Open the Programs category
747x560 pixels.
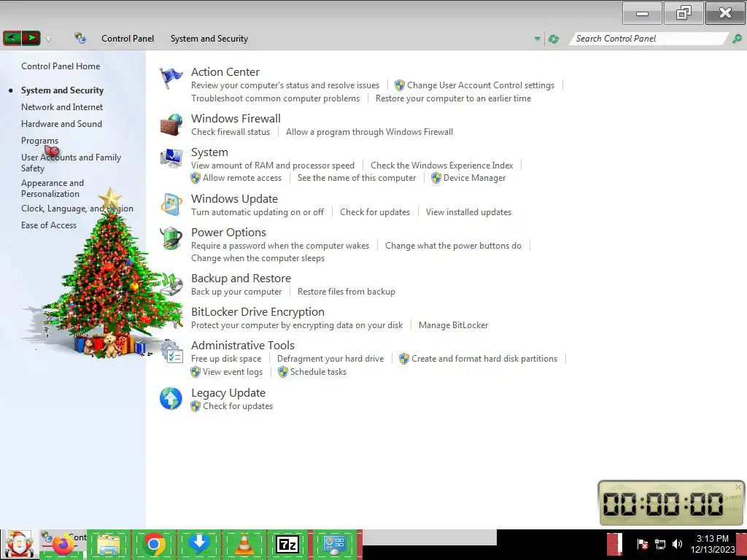click(39, 141)
